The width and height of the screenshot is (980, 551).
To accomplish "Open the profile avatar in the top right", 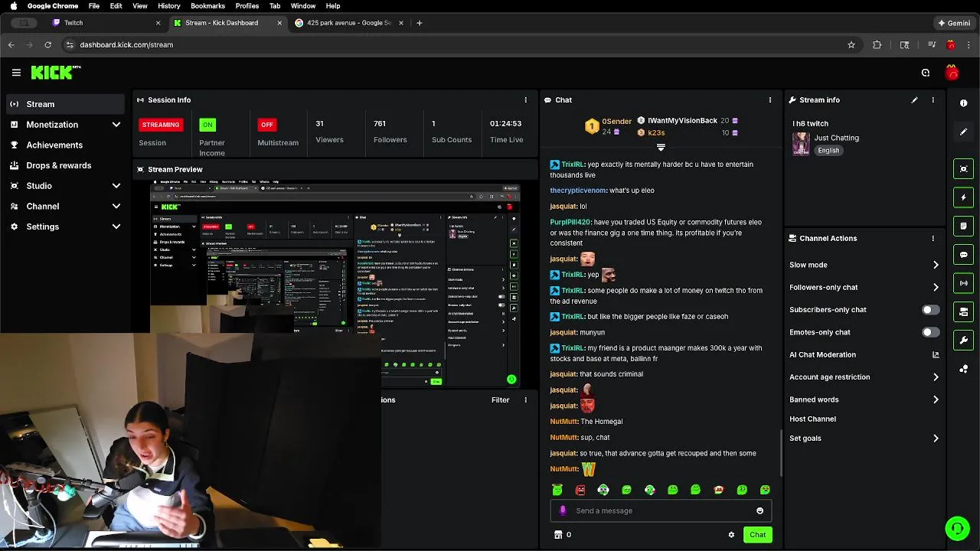I will [x=952, y=73].
